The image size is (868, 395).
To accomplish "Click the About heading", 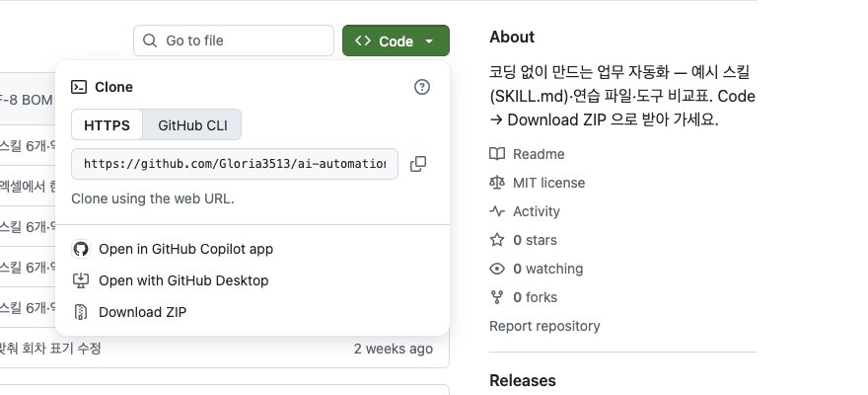I will coord(512,37).
